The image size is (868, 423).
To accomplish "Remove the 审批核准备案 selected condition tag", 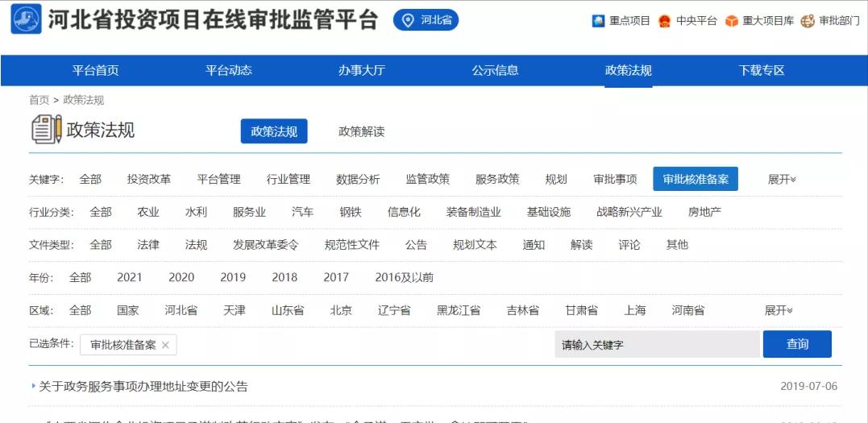I will pos(165,345).
